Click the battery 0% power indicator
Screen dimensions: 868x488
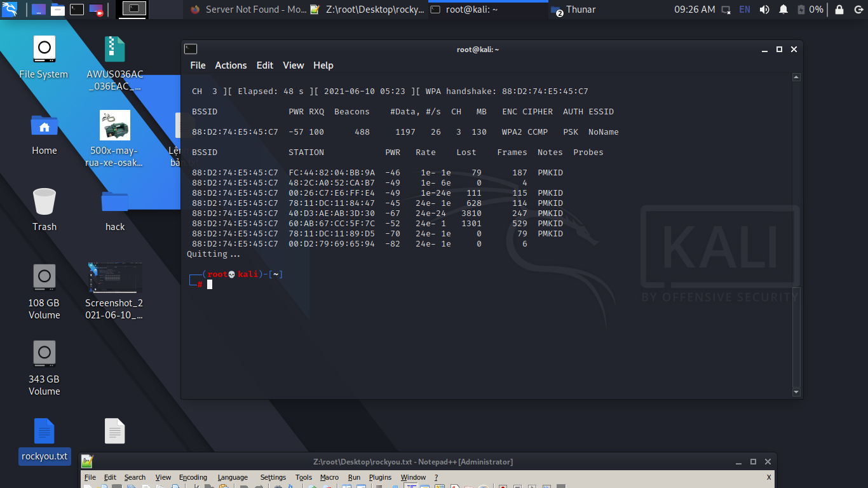[x=810, y=10]
